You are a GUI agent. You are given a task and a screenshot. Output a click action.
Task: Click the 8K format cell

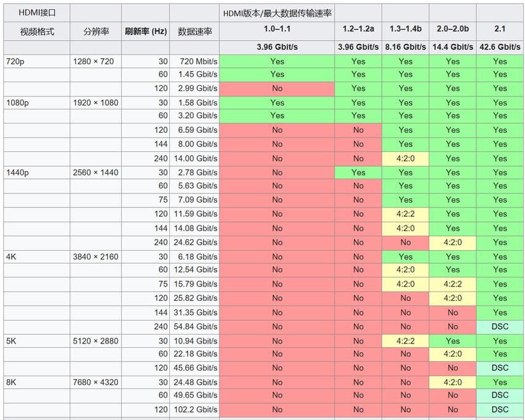[x=37, y=382]
